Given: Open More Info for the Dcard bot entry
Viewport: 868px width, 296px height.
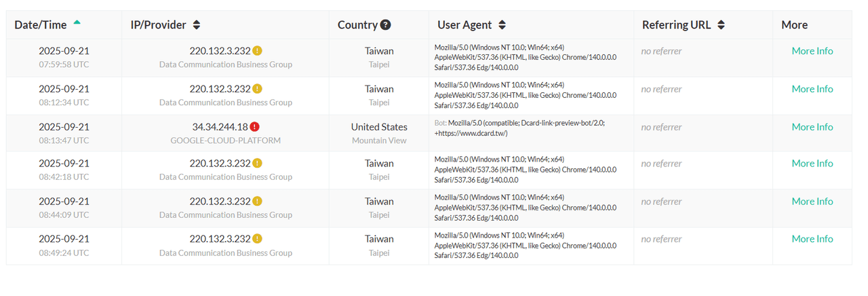Looking at the screenshot, I should [812, 127].
